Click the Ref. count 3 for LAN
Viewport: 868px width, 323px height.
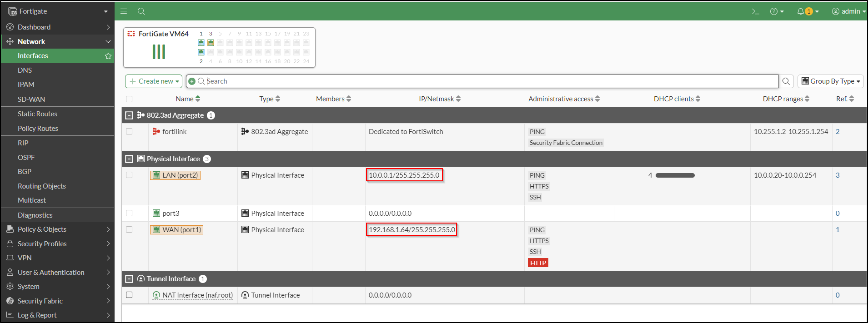(838, 175)
